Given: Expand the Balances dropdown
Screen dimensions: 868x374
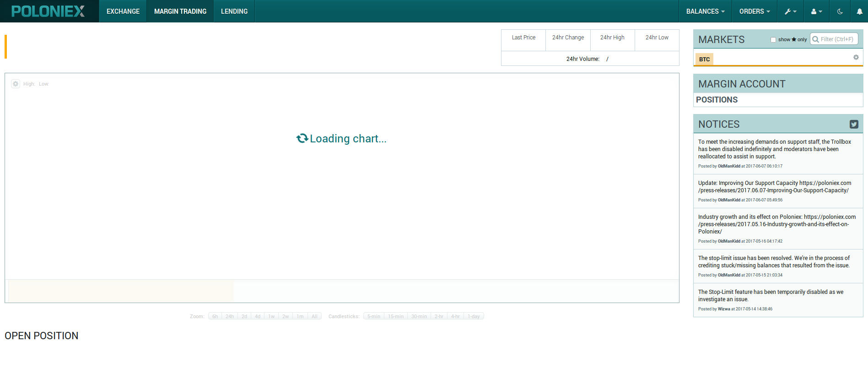Looking at the screenshot, I should click(705, 11).
